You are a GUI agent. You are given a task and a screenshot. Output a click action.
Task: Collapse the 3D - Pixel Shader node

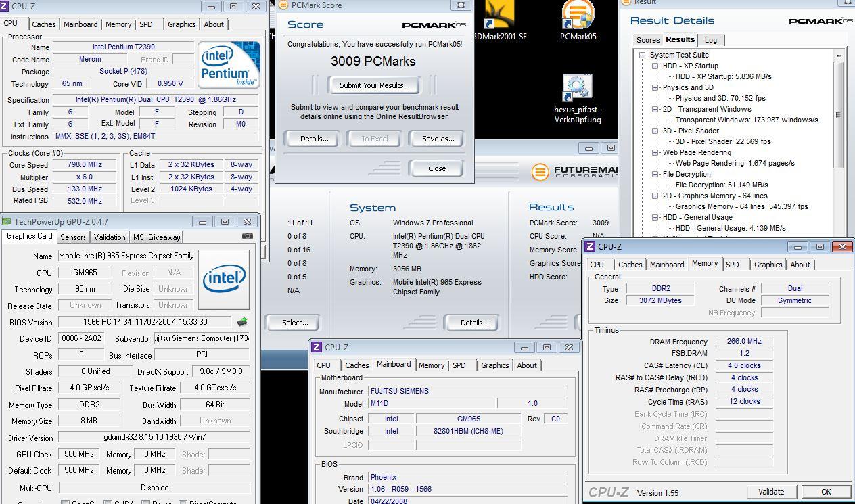click(655, 131)
